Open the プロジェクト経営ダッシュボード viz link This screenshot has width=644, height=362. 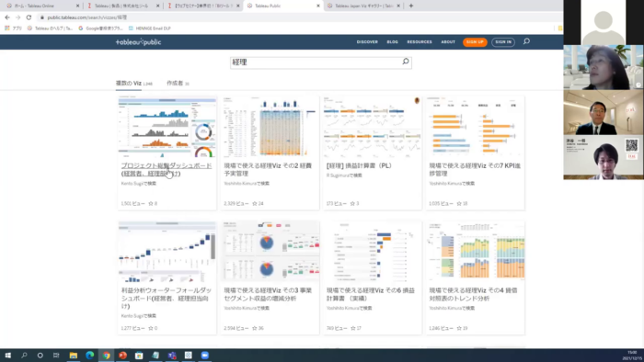tap(167, 169)
